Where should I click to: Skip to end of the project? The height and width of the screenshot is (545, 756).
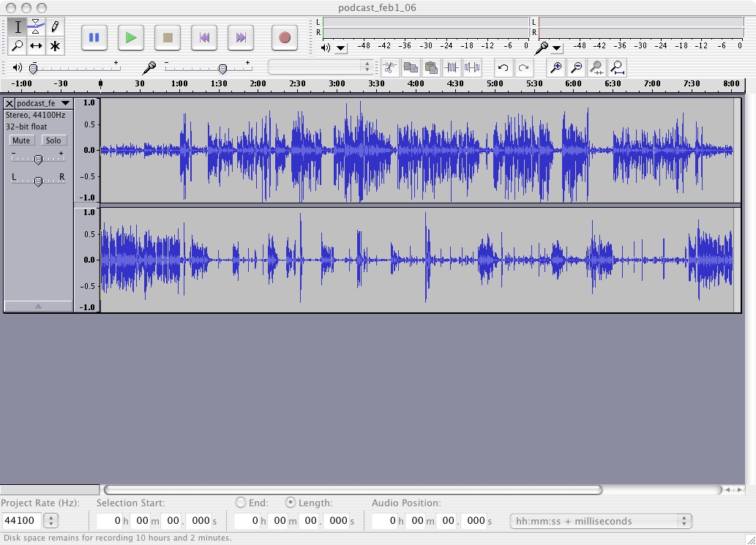[x=241, y=37]
